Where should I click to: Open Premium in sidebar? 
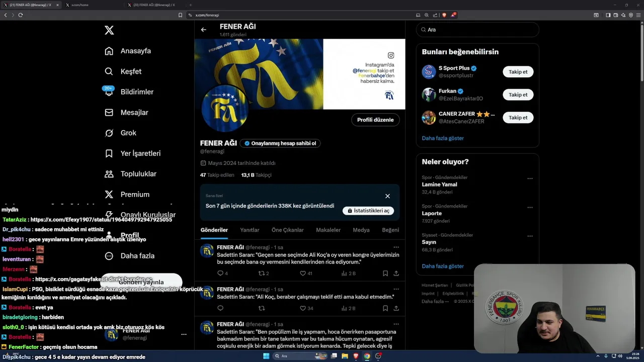coord(127,195)
